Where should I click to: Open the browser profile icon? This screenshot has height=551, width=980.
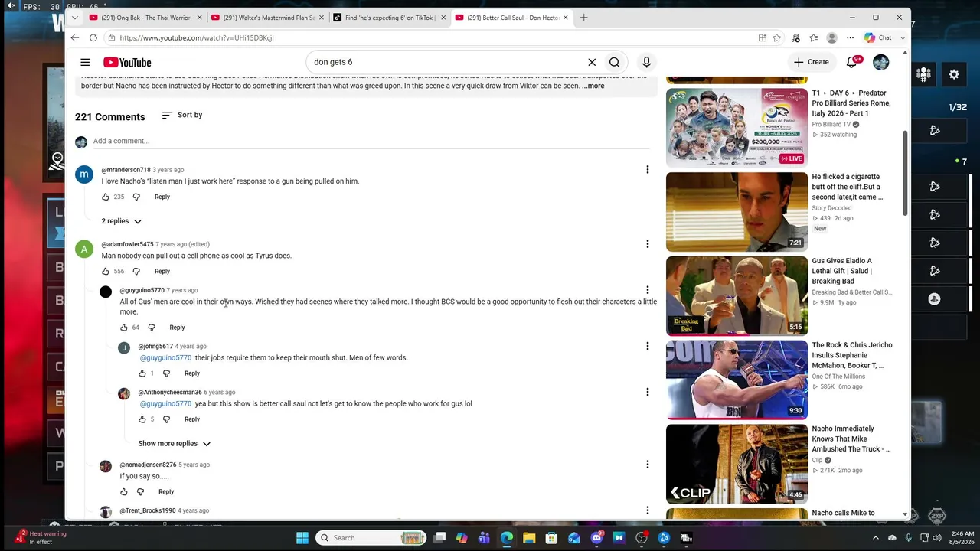(831, 37)
